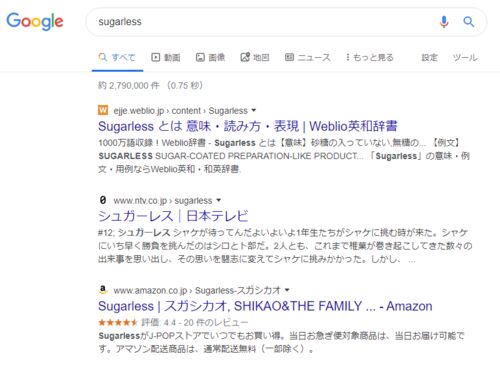The image size is (500, 369).
Task: Open the ツール tools options
Action: click(465, 57)
